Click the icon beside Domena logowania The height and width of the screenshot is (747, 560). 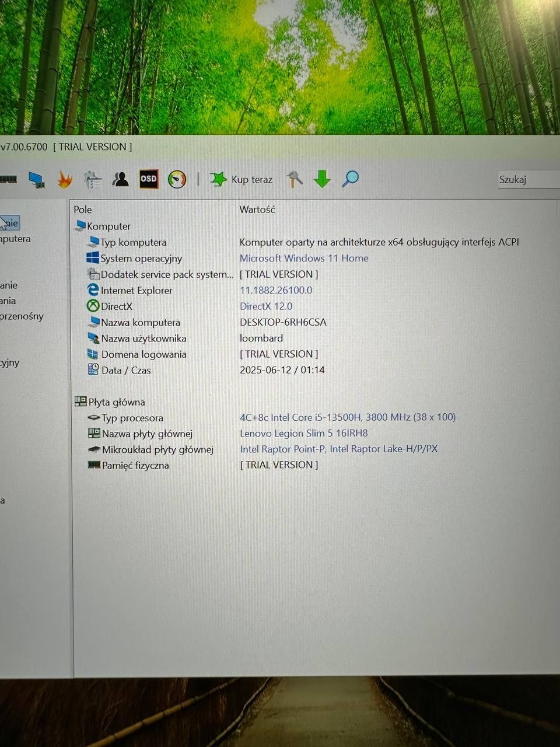[93, 354]
